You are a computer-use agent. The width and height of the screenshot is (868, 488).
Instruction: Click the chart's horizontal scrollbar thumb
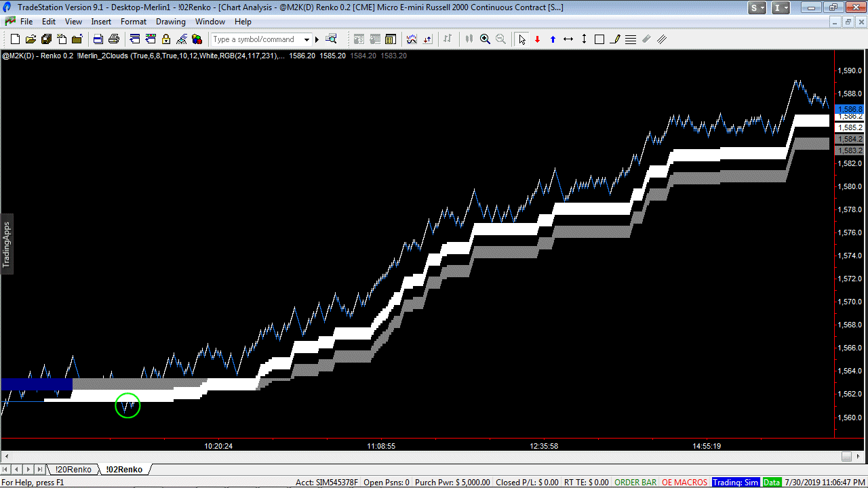[846, 456]
